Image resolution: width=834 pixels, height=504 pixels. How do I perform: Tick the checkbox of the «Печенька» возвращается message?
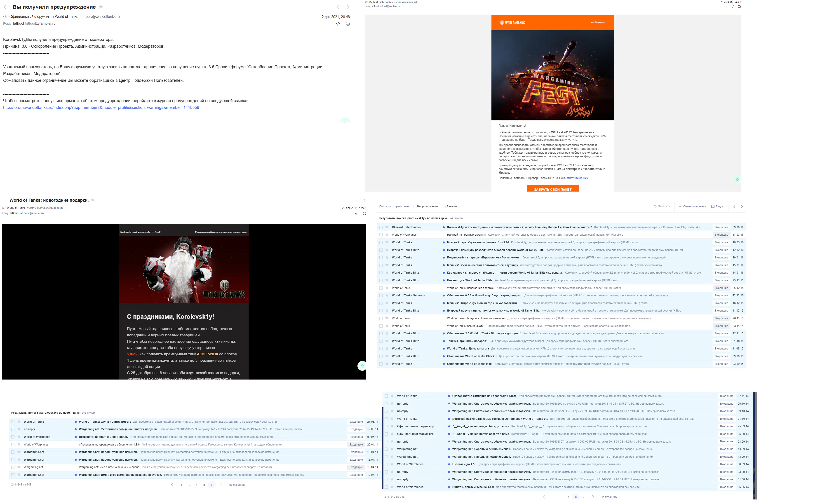(x=13, y=444)
